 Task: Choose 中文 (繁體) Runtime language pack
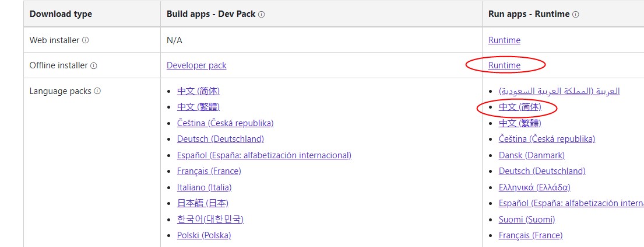click(520, 123)
